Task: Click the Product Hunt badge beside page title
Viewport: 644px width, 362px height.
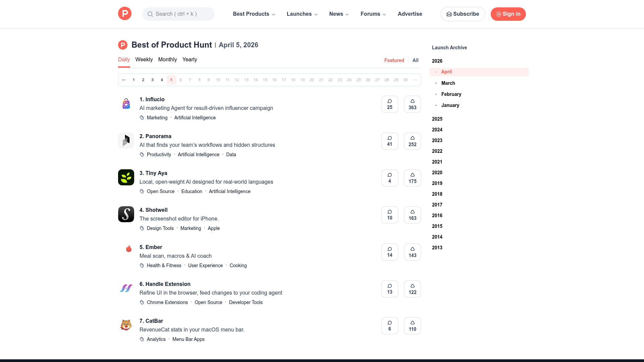Action: click(x=123, y=45)
